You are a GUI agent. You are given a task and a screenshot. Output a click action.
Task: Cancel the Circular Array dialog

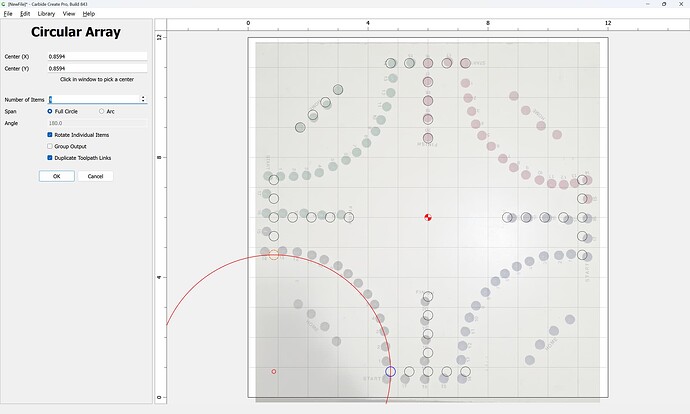click(x=95, y=176)
